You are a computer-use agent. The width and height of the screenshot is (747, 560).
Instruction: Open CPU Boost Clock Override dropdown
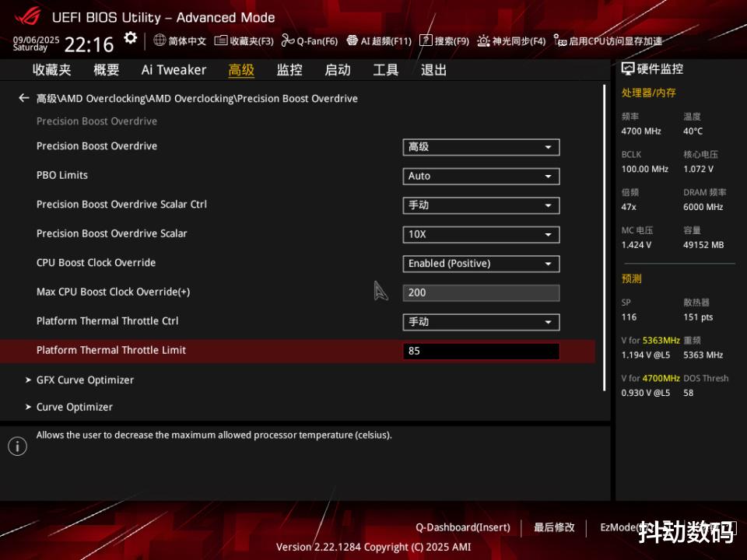click(481, 264)
